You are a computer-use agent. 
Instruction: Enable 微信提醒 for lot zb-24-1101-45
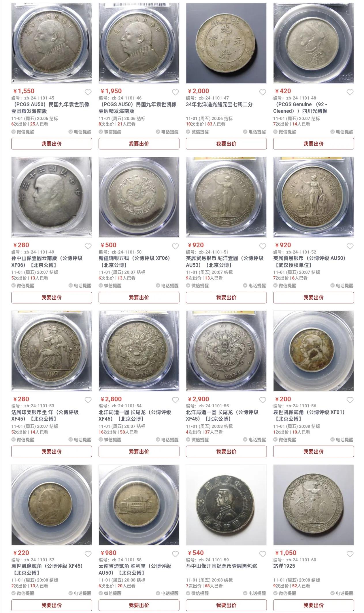[x=23, y=132]
